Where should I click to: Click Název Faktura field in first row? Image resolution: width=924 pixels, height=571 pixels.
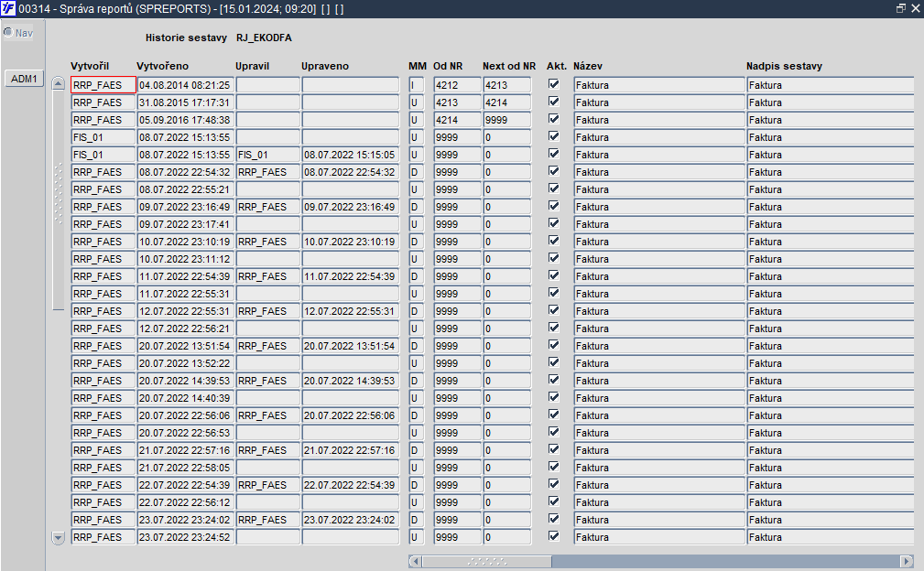pos(658,85)
